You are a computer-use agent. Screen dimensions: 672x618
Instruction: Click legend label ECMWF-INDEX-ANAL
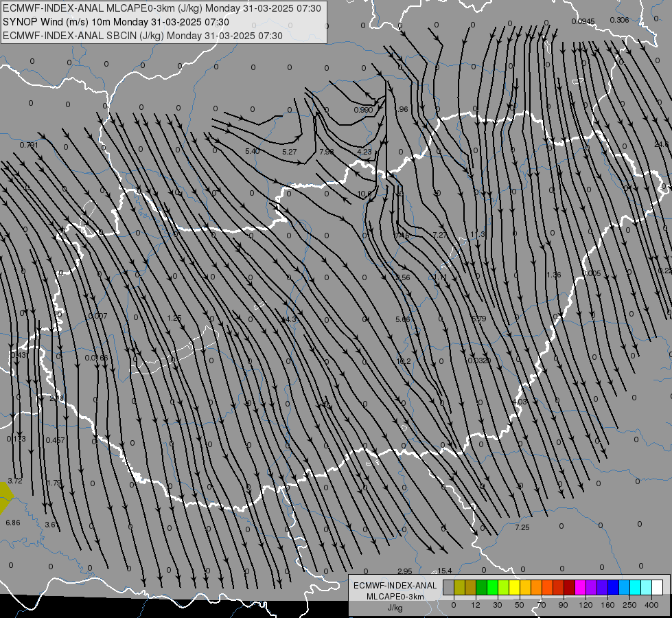395,586
